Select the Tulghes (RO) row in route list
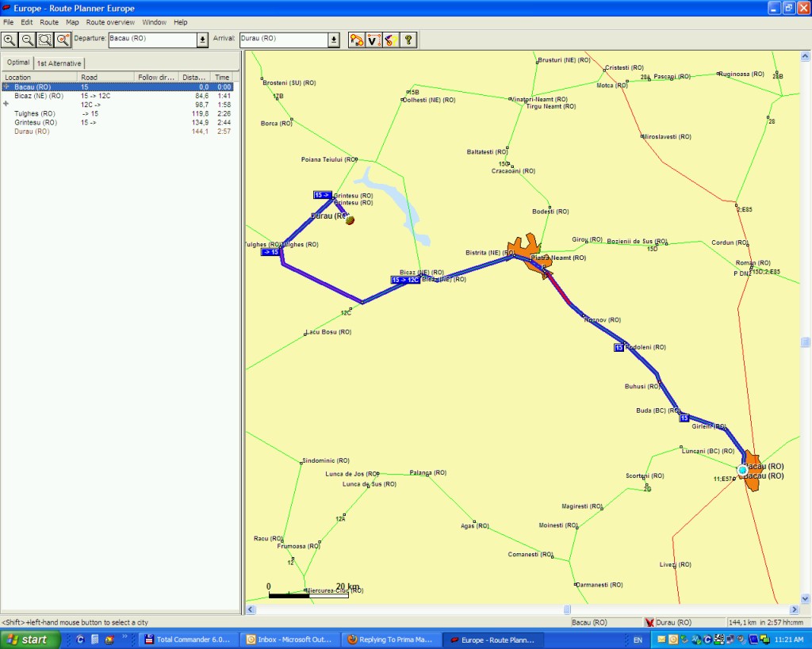This screenshot has width=812, height=649. point(35,113)
